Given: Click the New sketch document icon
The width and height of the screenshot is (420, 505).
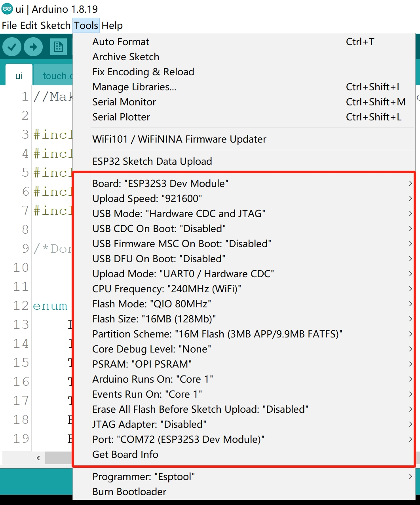Looking at the screenshot, I should (x=59, y=47).
